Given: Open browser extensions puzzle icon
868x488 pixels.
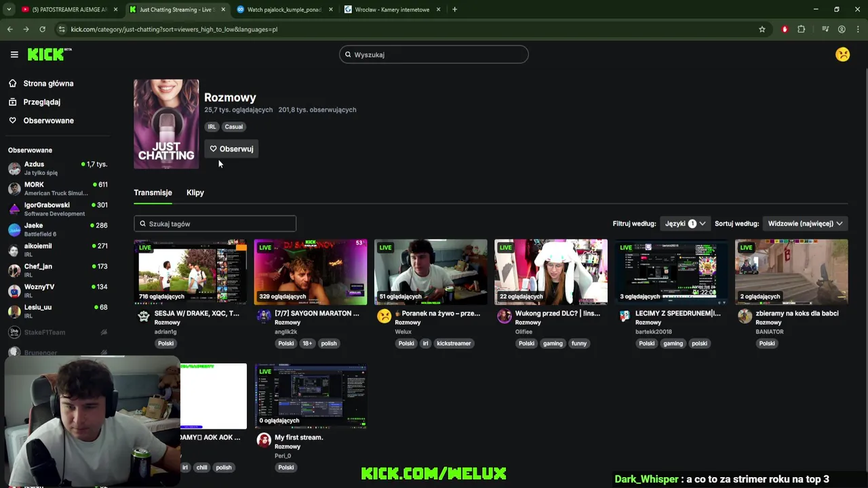Looking at the screenshot, I should (802, 29).
